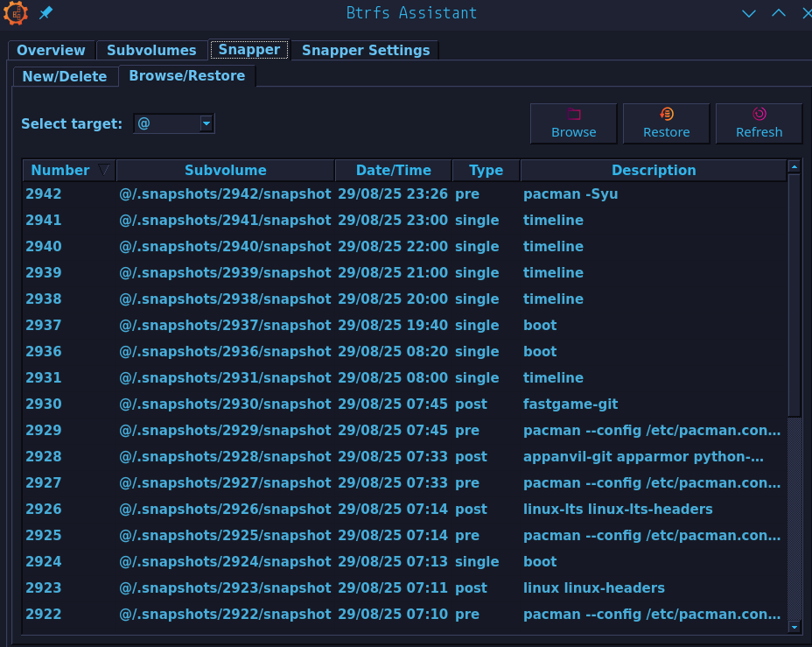
Task: Click the scrollbar down arrow of snapshot table
Action: click(x=794, y=628)
